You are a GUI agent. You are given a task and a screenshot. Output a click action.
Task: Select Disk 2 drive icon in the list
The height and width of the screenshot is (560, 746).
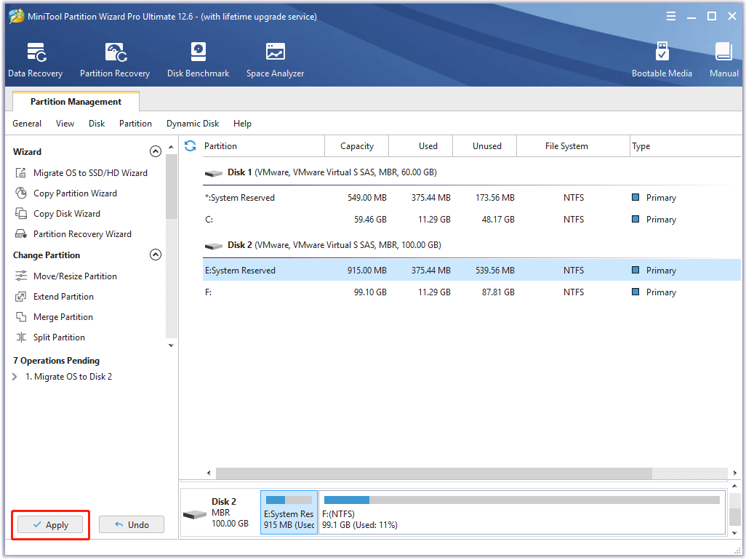click(214, 246)
